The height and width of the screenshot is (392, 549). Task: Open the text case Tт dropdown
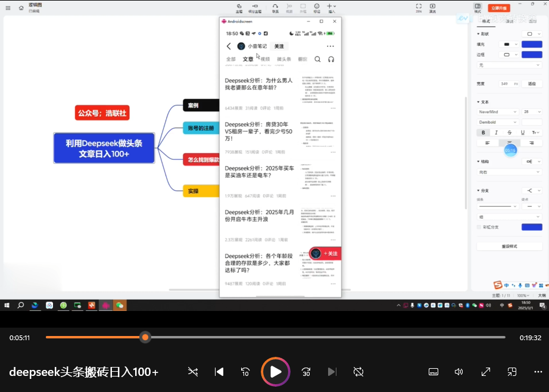tap(535, 132)
